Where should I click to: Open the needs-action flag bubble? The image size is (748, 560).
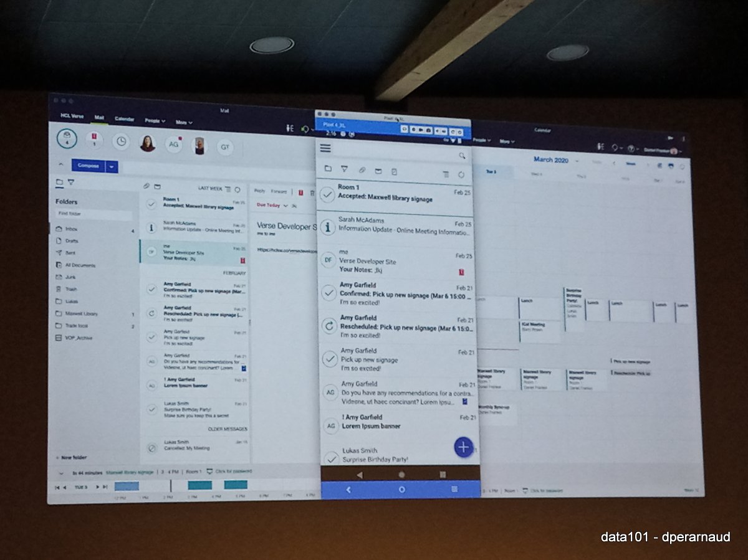(94, 140)
